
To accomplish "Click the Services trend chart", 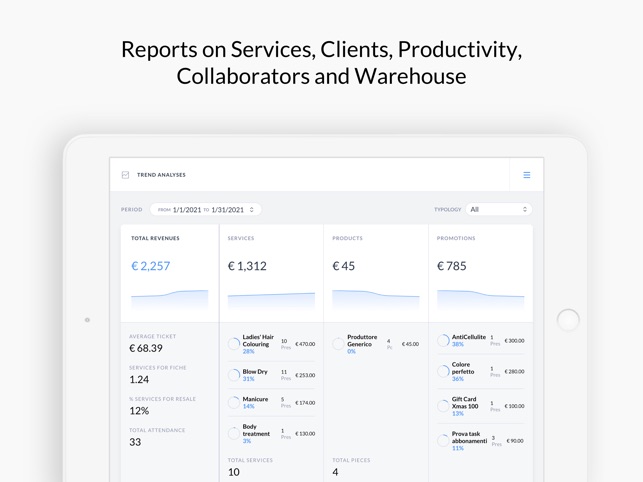I will tap(271, 300).
